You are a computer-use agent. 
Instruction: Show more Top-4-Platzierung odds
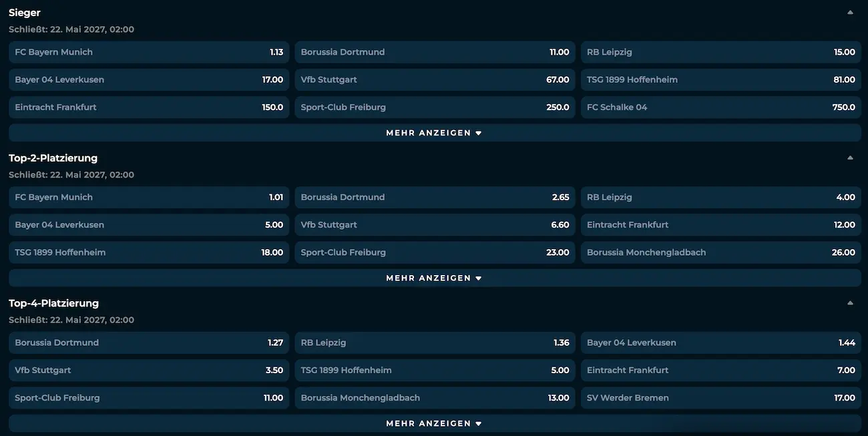(x=435, y=423)
